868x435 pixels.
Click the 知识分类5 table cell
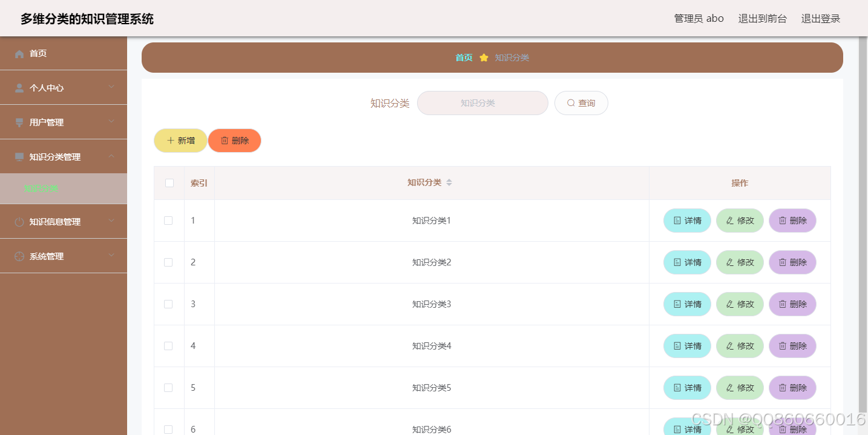(x=432, y=388)
